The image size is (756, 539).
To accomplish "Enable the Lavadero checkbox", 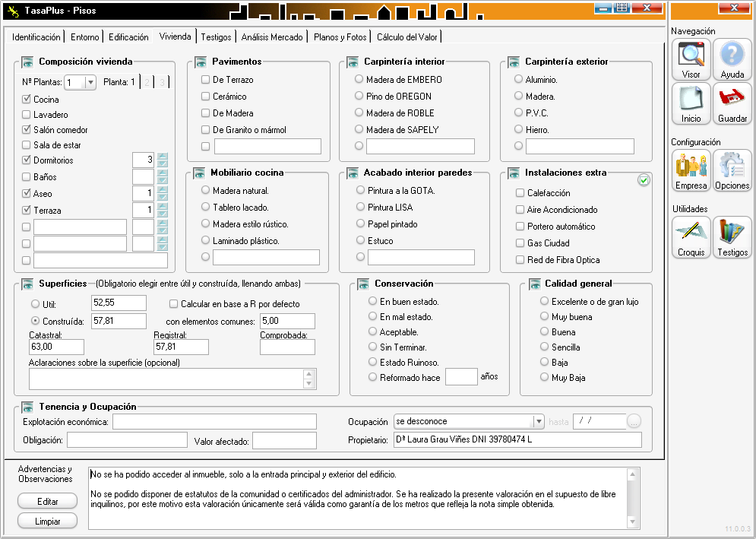I will coord(27,115).
